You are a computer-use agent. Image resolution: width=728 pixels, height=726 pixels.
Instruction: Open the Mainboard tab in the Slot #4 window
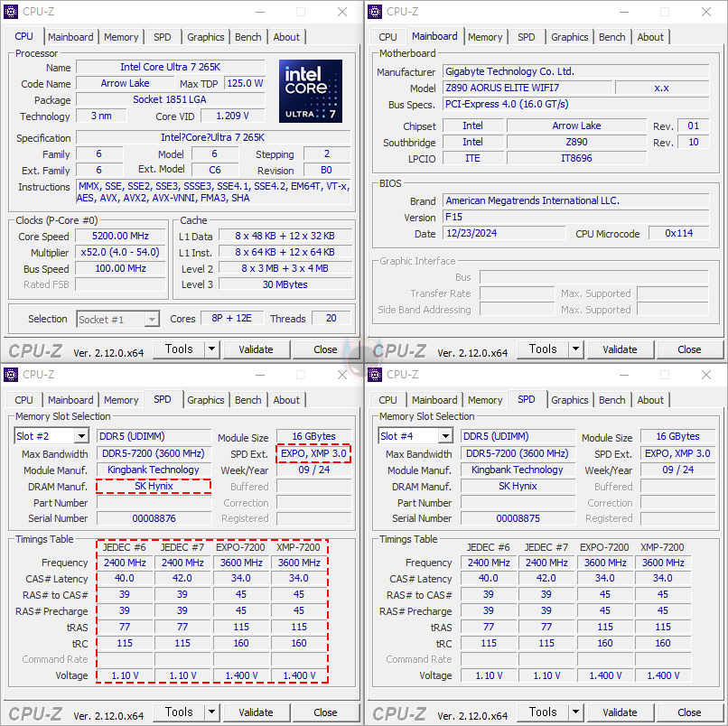click(434, 400)
